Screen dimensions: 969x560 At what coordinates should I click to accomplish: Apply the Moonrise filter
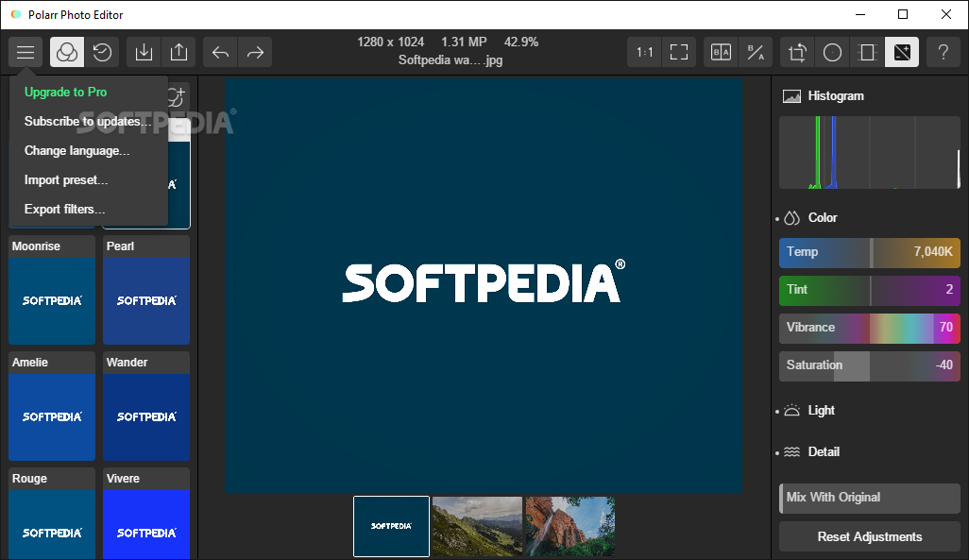point(52,290)
